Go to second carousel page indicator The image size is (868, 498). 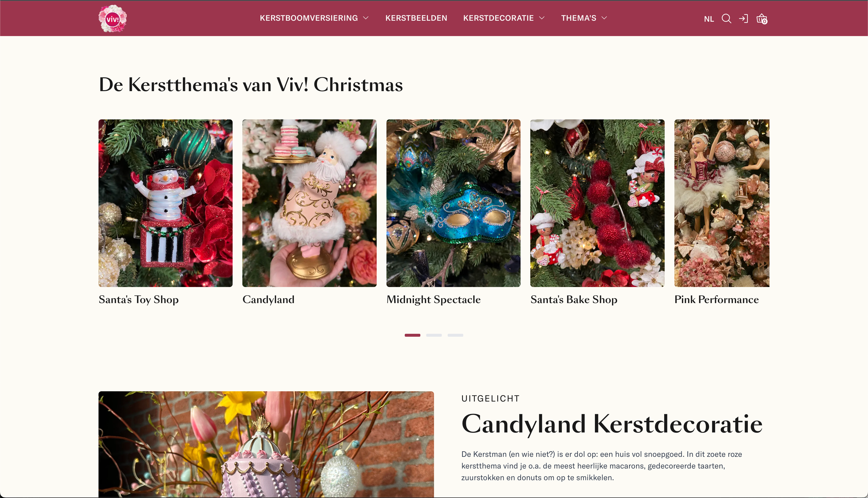pyautogui.click(x=434, y=335)
